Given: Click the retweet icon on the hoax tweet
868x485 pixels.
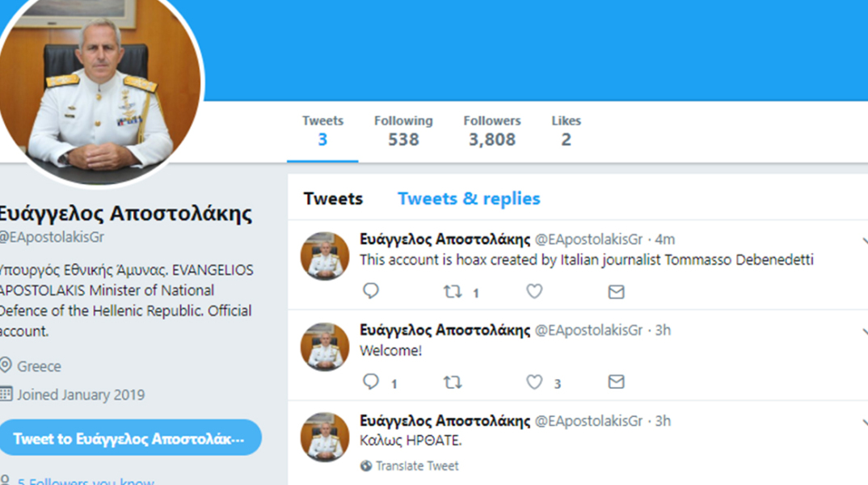Looking at the screenshot, I should pos(453,291).
